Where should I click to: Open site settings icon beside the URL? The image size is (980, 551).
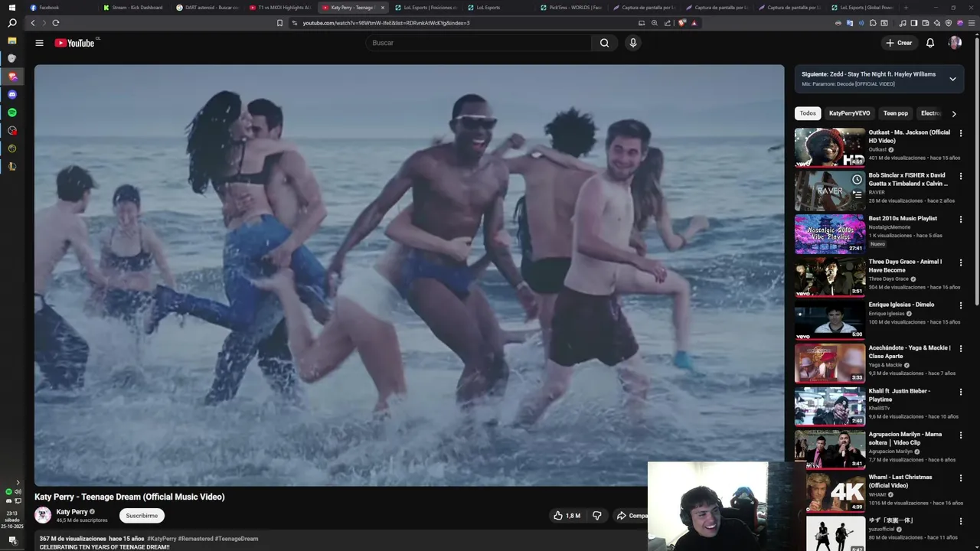coord(295,23)
